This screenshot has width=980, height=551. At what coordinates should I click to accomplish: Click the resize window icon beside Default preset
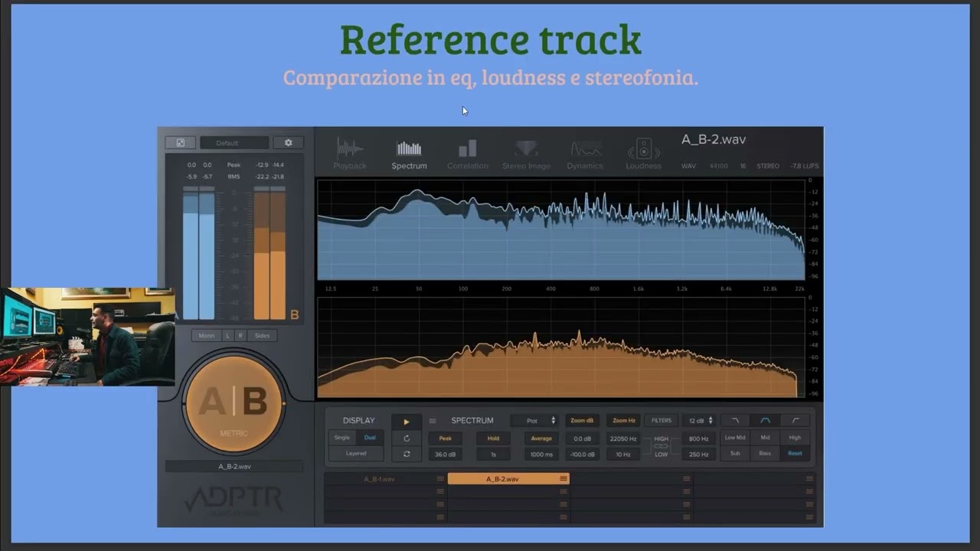(x=180, y=142)
